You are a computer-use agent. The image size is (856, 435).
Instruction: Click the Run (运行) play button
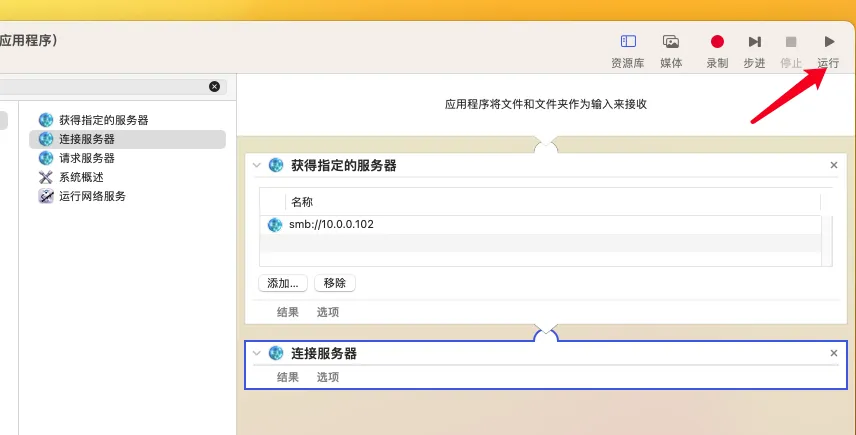tap(828, 42)
